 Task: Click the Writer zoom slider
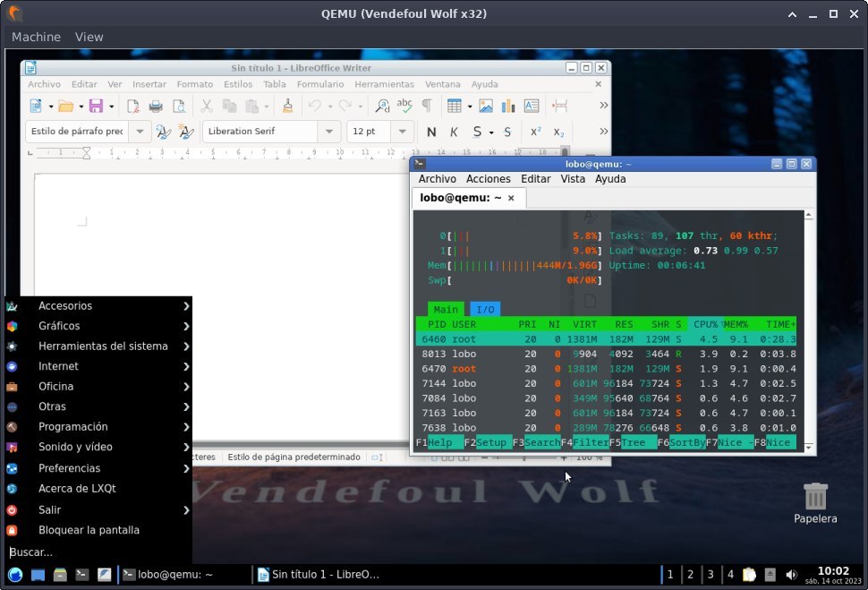click(523, 457)
